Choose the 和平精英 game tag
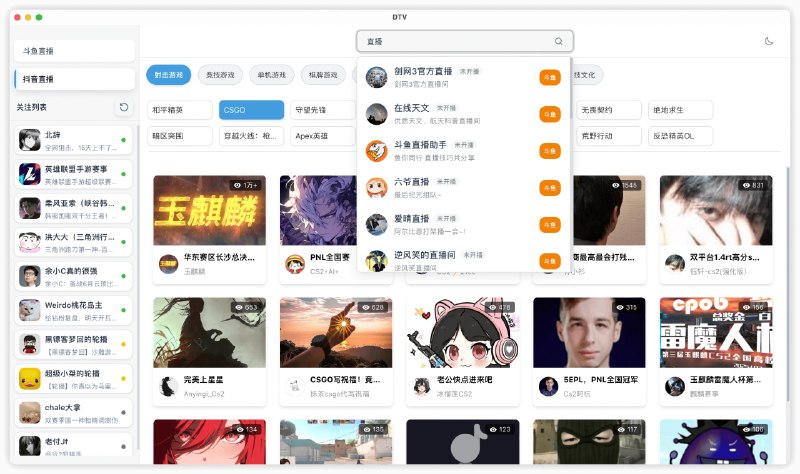800x474 pixels. pyautogui.click(x=180, y=110)
